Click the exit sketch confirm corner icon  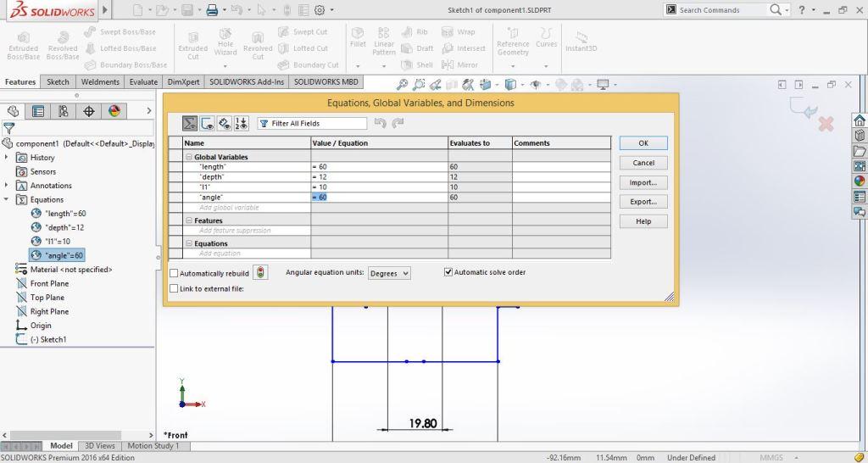pyautogui.click(x=804, y=107)
